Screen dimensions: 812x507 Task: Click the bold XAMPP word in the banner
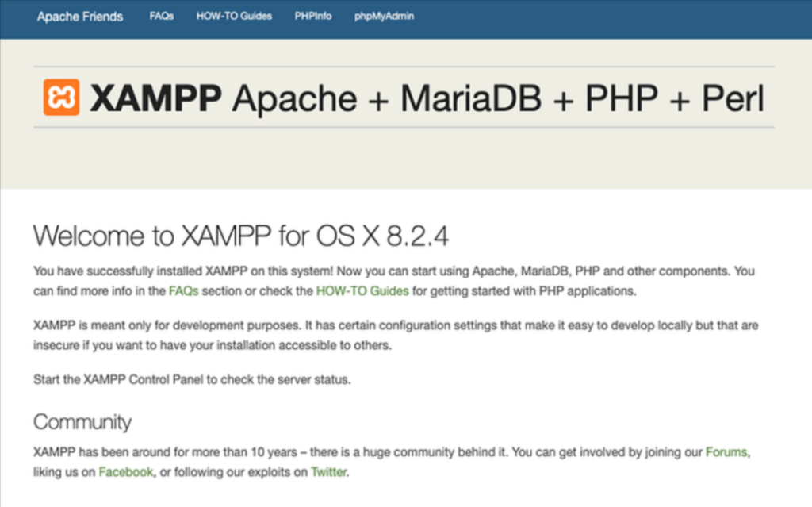156,98
